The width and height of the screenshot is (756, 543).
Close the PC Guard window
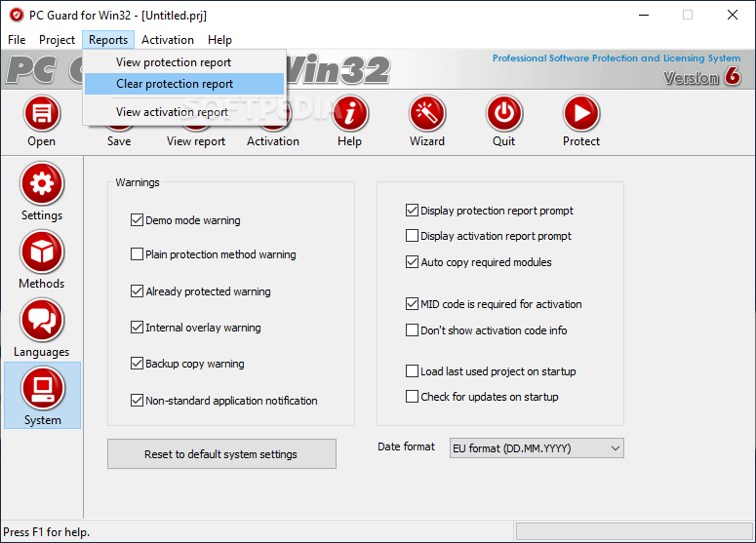click(733, 15)
